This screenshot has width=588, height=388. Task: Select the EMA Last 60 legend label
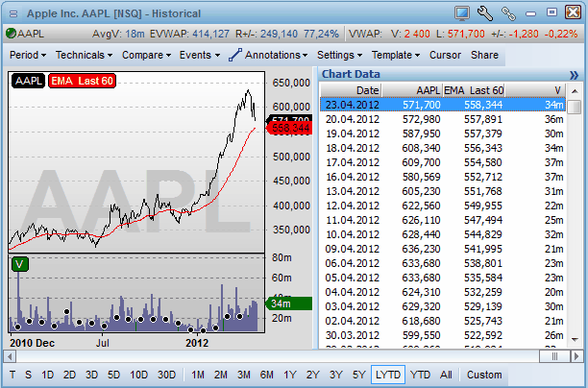[x=82, y=81]
